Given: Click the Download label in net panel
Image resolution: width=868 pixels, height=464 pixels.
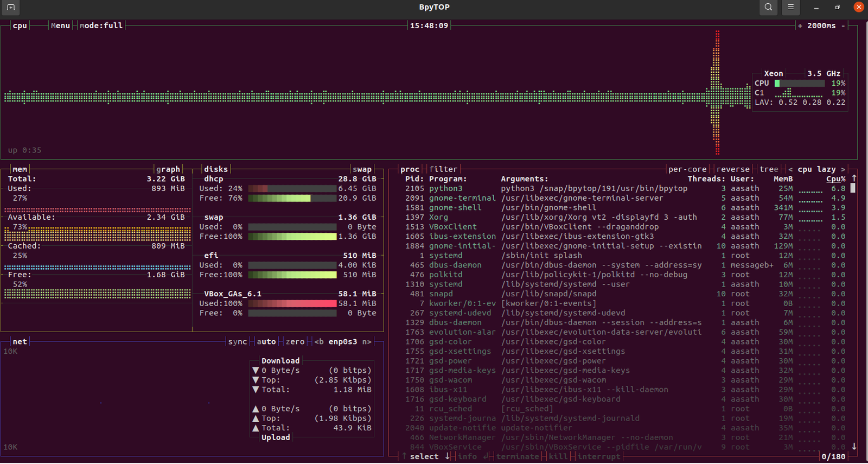Looking at the screenshot, I should pyautogui.click(x=280, y=361).
